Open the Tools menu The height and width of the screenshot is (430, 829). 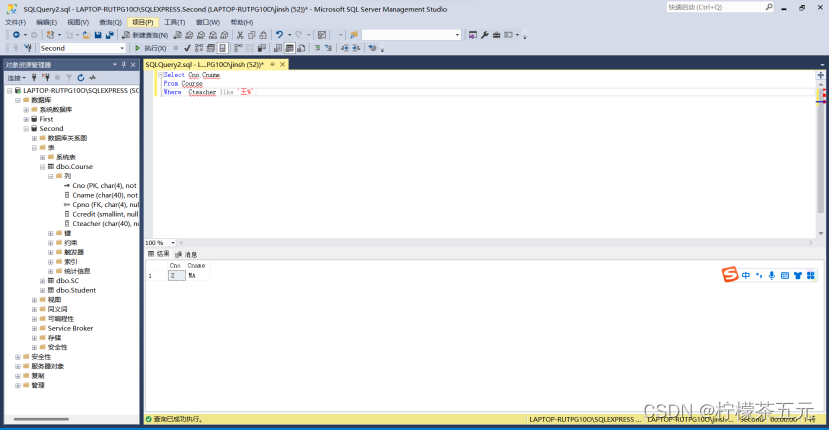click(x=174, y=22)
